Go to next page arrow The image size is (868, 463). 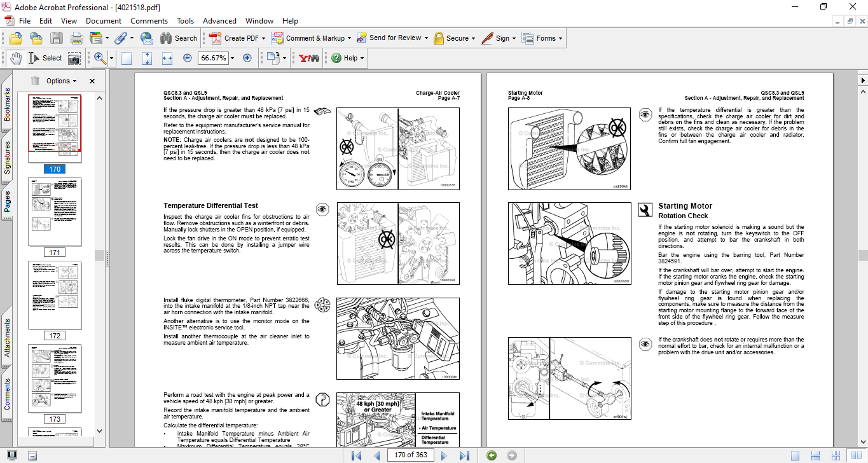(444, 455)
